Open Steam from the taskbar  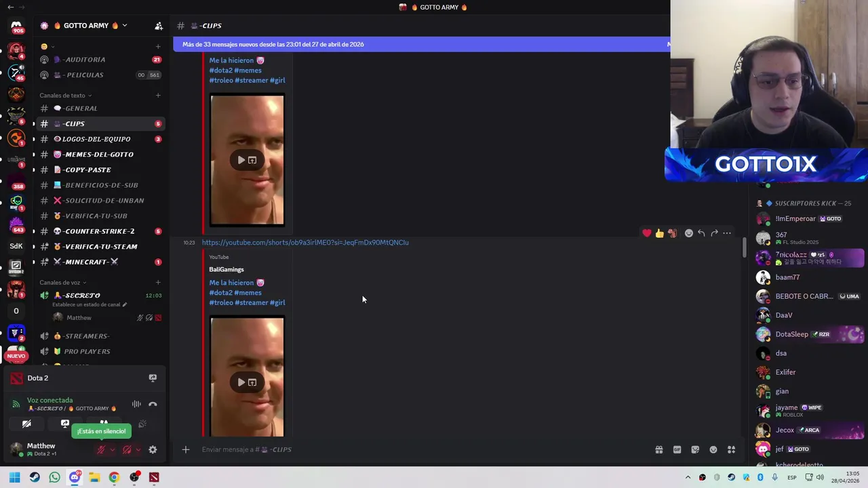[x=35, y=477]
